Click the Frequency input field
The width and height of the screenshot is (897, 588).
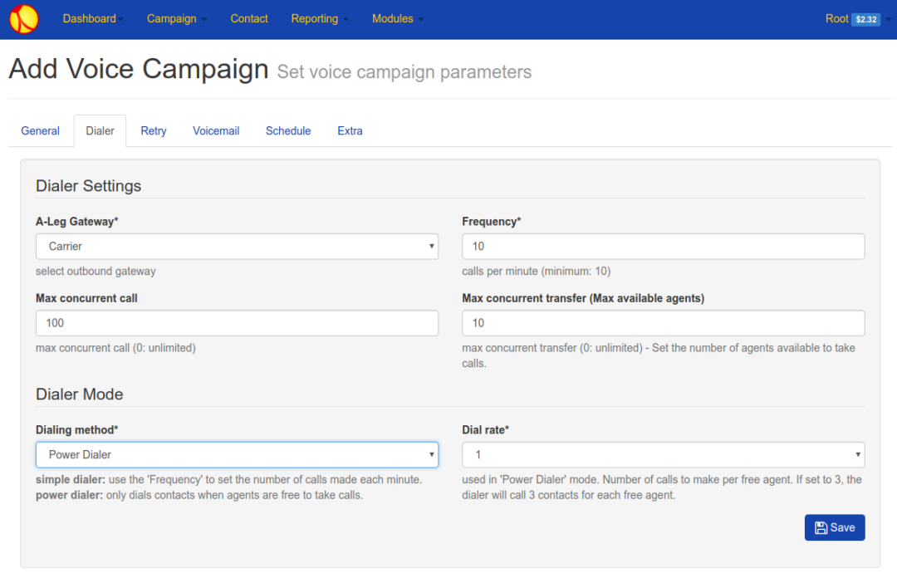(x=663, y=246)
